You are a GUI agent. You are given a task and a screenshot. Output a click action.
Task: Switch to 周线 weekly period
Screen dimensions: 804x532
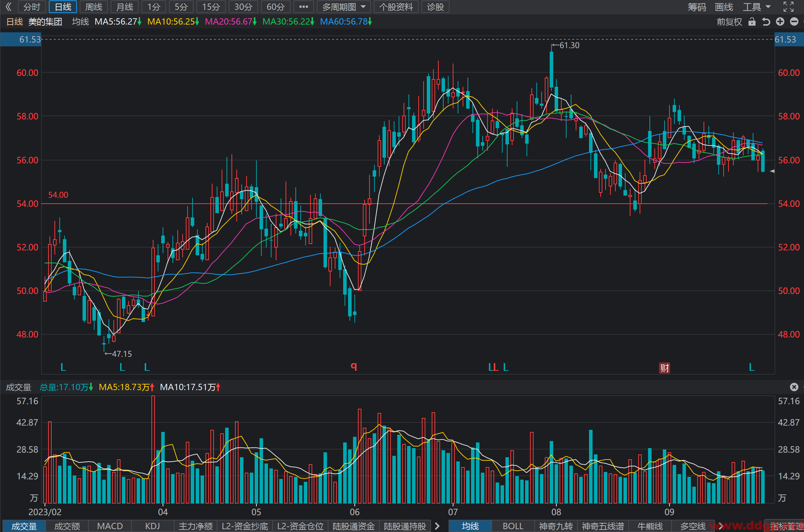[94, 7]
